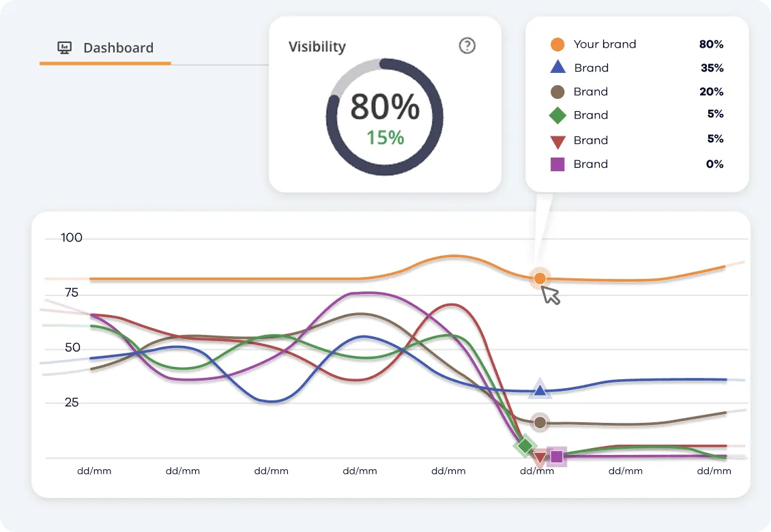Expand the Visibility card for more details
Screen dimensions: 771x532
(385, 104)
